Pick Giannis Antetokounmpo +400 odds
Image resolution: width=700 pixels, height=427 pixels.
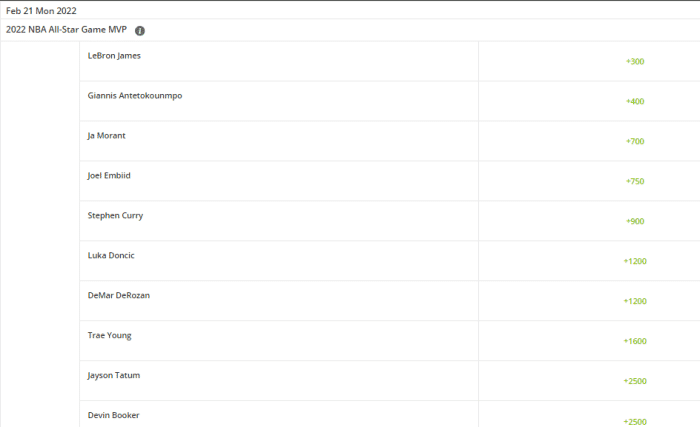(x=635, y=101)
